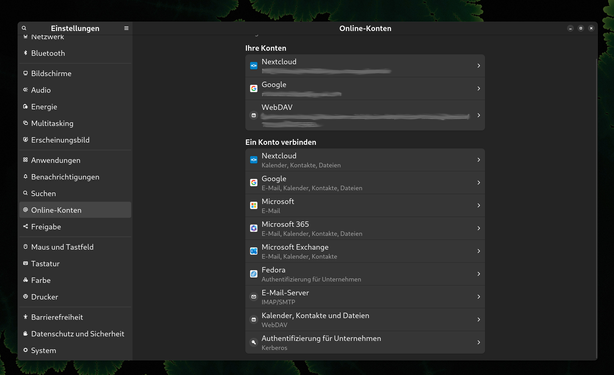The image size is (614, 375).
Task: Click the Bildschirme monitor icon
Action: click(25, 73)
